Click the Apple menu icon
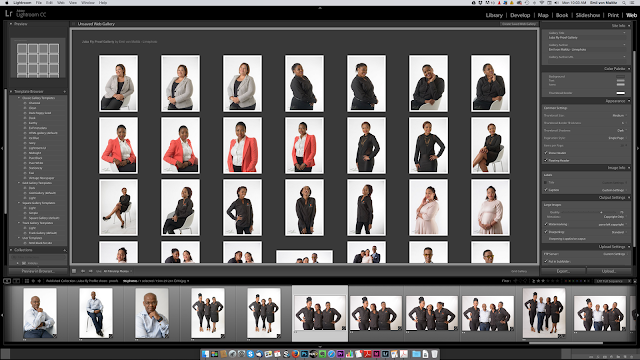 (7, 2)
